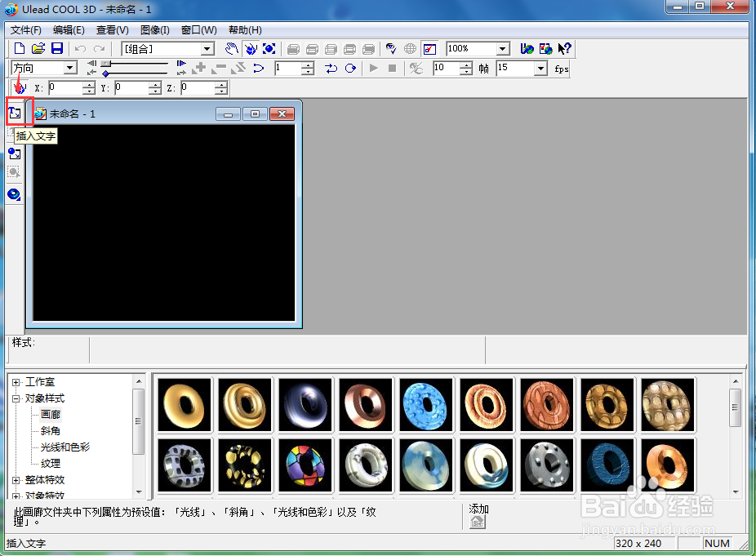
Task: Open the 查看(V) menu
Action: 113,30
